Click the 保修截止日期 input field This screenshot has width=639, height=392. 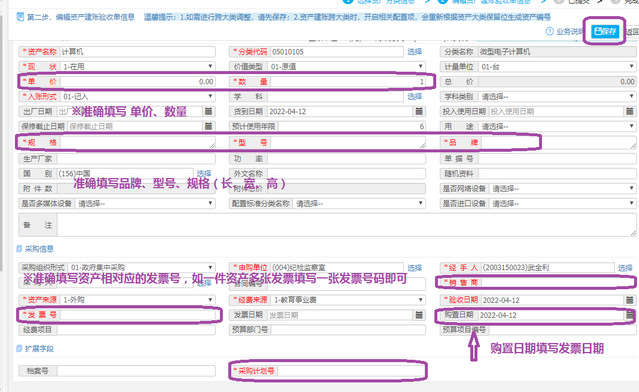click(135, 126)
